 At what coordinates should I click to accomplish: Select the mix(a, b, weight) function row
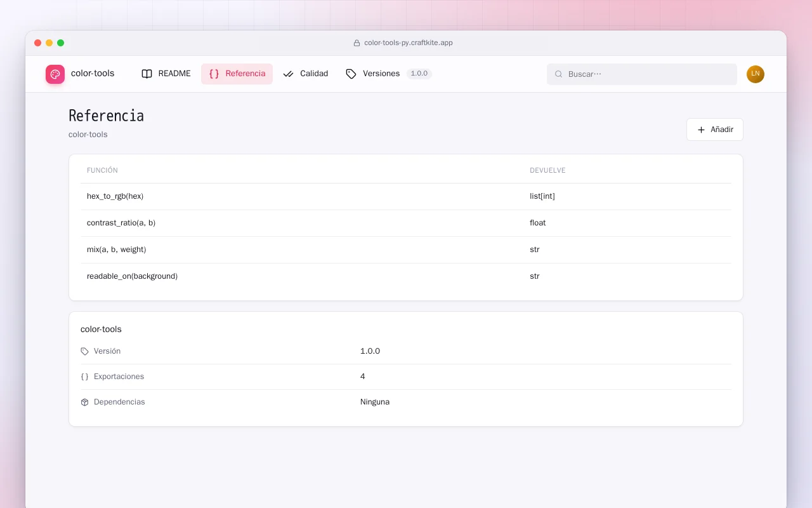click(x=406, y=250)
